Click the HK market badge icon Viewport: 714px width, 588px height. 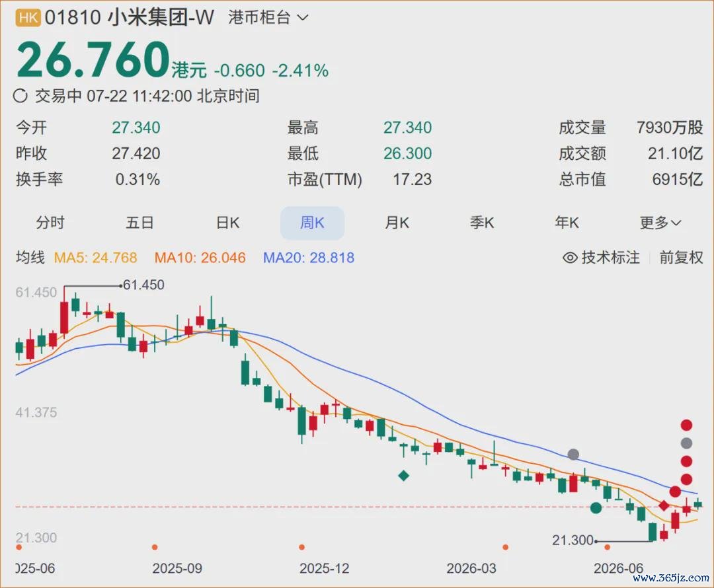[28, 18]
